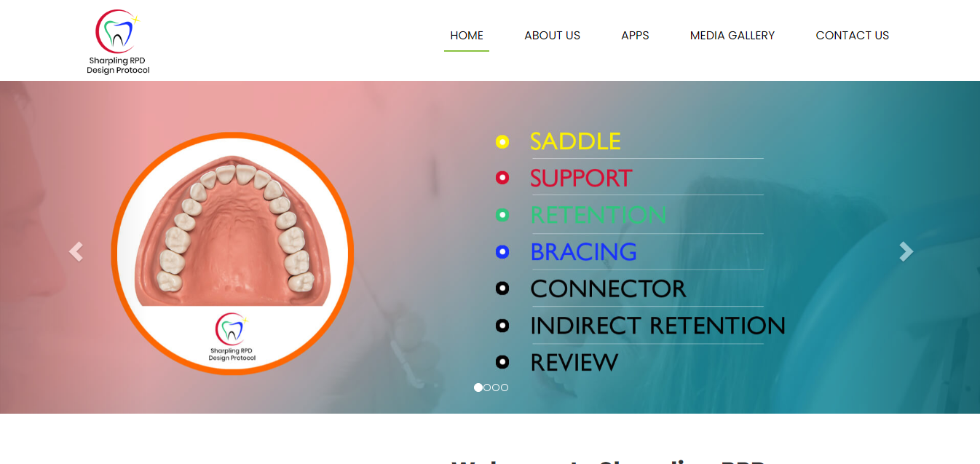Click the REVIEW step text
The image size is (980, 464).
[574, 362]
